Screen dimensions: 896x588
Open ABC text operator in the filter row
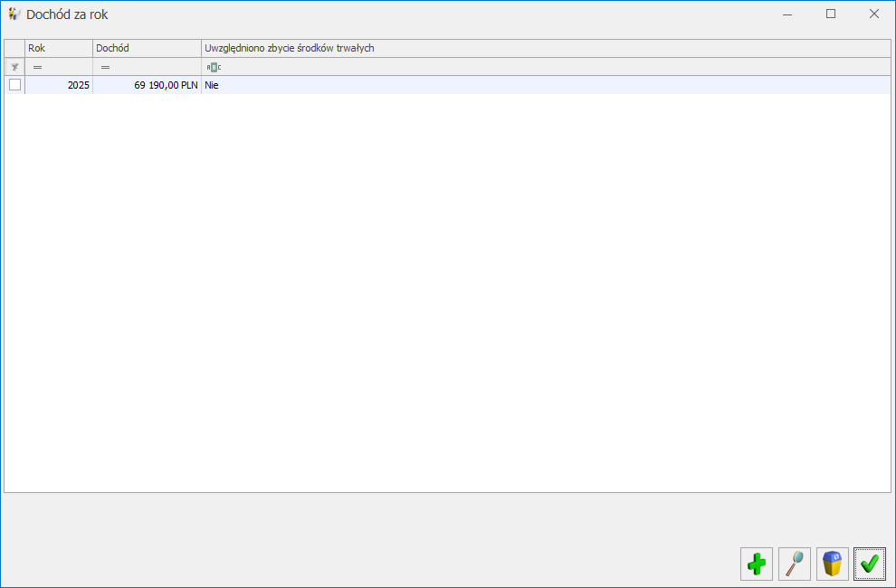click(x=214, y=68)
